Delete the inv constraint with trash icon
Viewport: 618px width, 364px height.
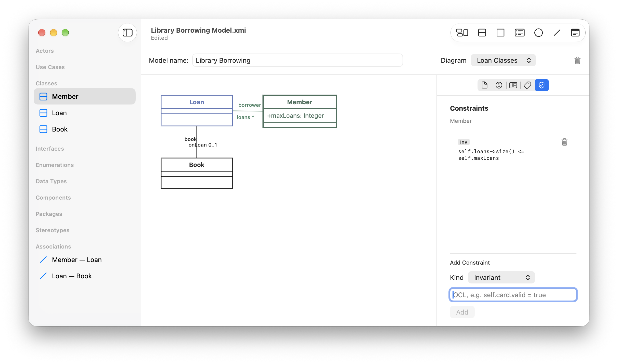[564, 142]
